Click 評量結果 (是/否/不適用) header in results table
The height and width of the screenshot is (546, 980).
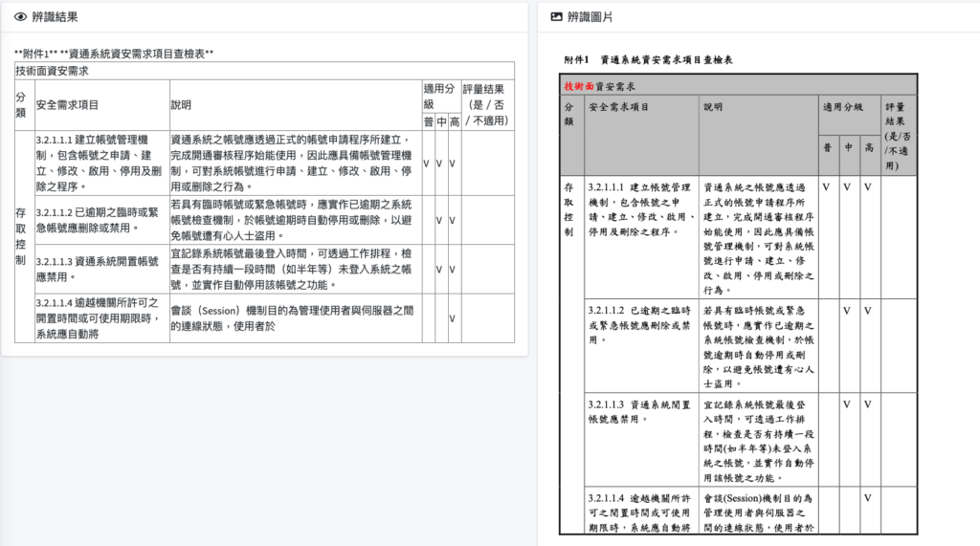pyautogui.click(x=487, y=105)
